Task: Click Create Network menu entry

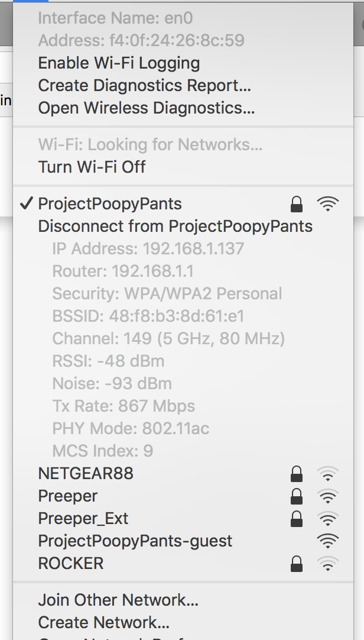Action: [x=103, y=622]
